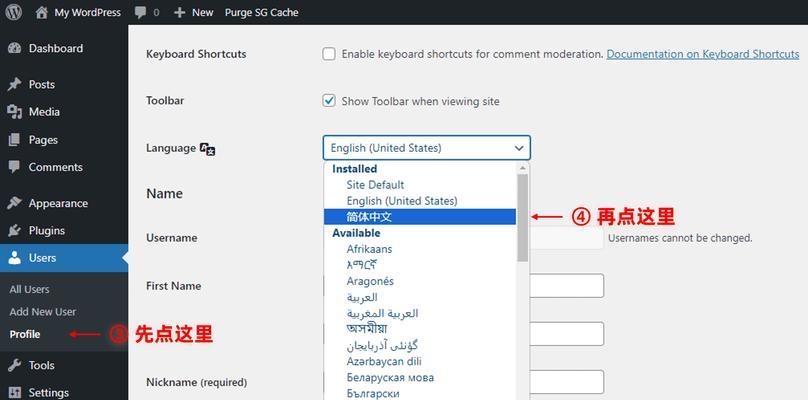Click the Pages icon in sidebar
The width and height of the screenshot is (808, 400).
pyautogui.click(x=14, y=140)
